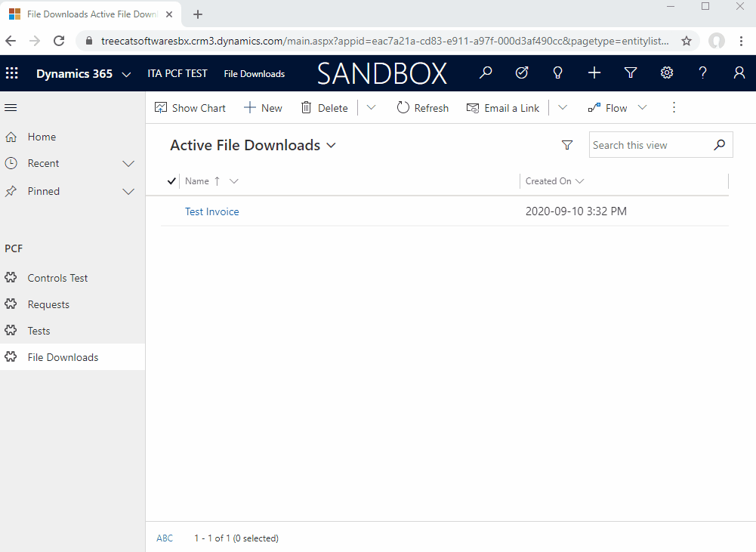Screen dimensions: 756x552
Task: Open the Settings gear icon
Action: pyautogui.click(x=667, y=72)
